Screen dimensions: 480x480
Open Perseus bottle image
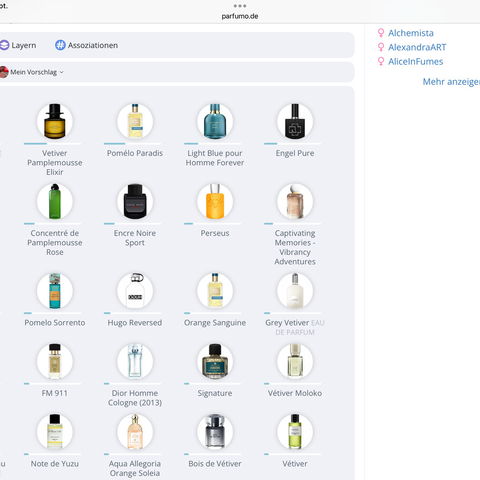point(215,201)
